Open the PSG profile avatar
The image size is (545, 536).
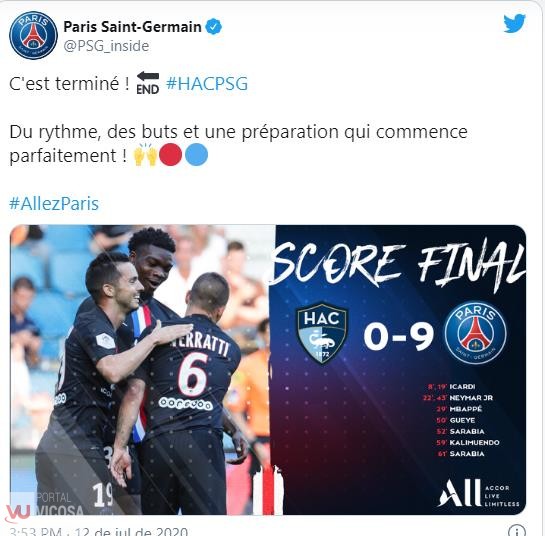(x=33, y=35)
